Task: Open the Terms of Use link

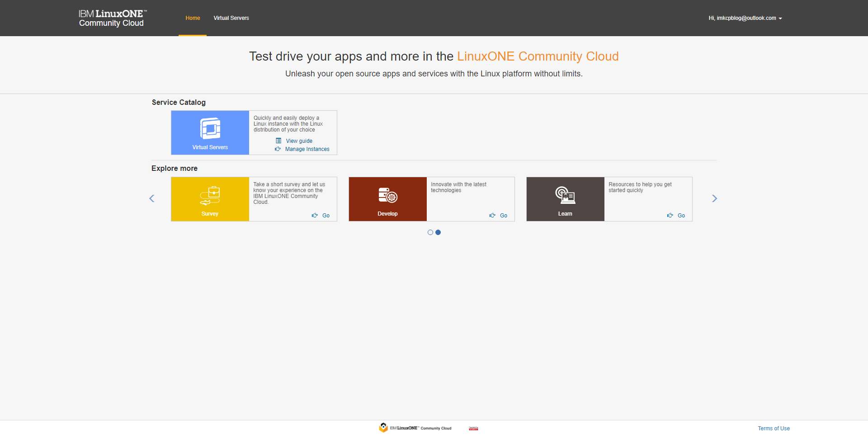Action: [774, 429]
